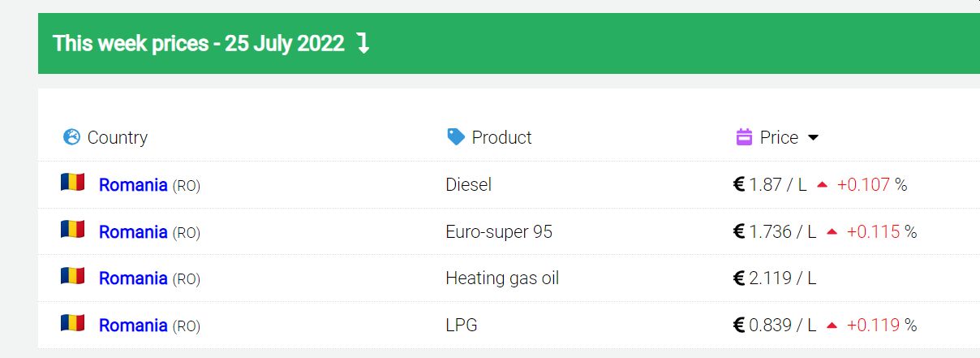Open the Romania link in the Diesel row
The height and width of the screenshot is (358, 980).
coord(133,185)
